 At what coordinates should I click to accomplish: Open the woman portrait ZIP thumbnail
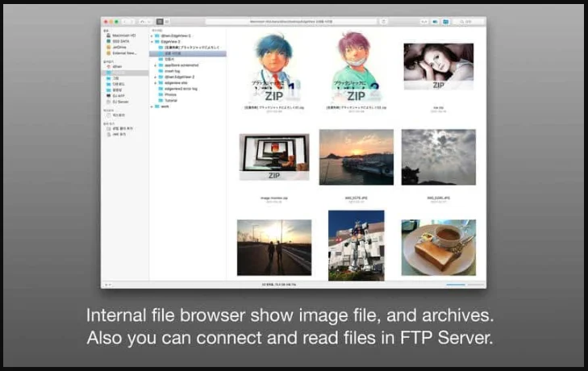(x=438, y=66)
